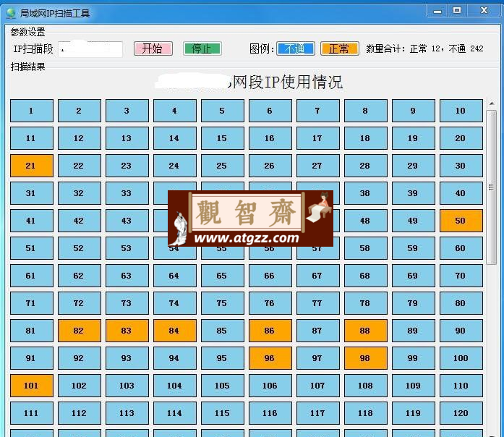Select IP cell 10

[x=461, y=111]
